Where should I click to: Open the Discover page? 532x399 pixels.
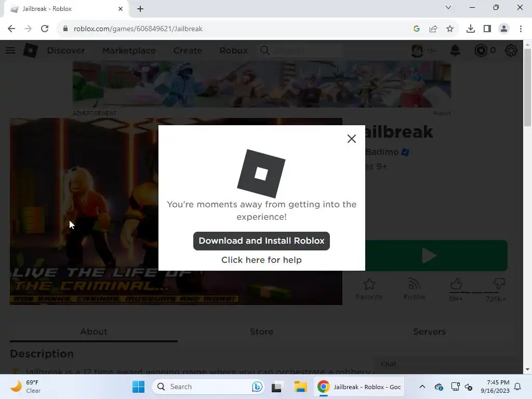[66, 50]
